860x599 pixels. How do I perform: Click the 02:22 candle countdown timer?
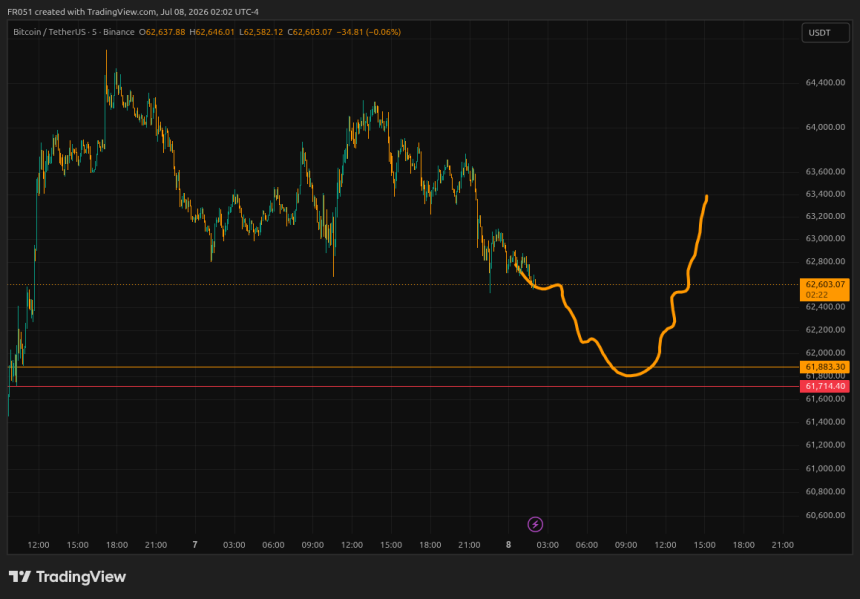click(x=817, y=295)
